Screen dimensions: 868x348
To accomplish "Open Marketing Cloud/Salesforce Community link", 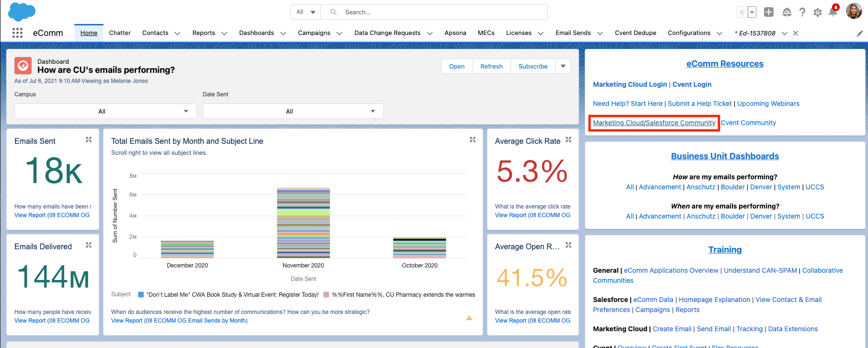I will [654, 123].
